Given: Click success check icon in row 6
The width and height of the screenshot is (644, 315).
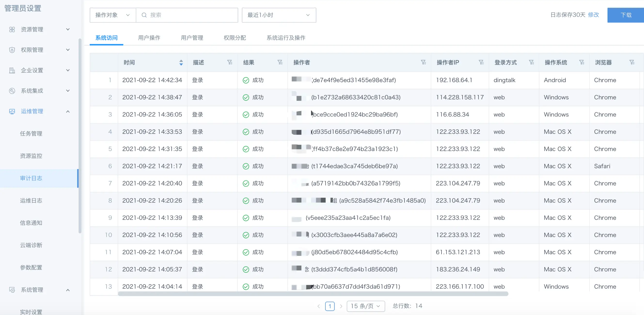Looking at the screenshot, I should click(246, 166).
